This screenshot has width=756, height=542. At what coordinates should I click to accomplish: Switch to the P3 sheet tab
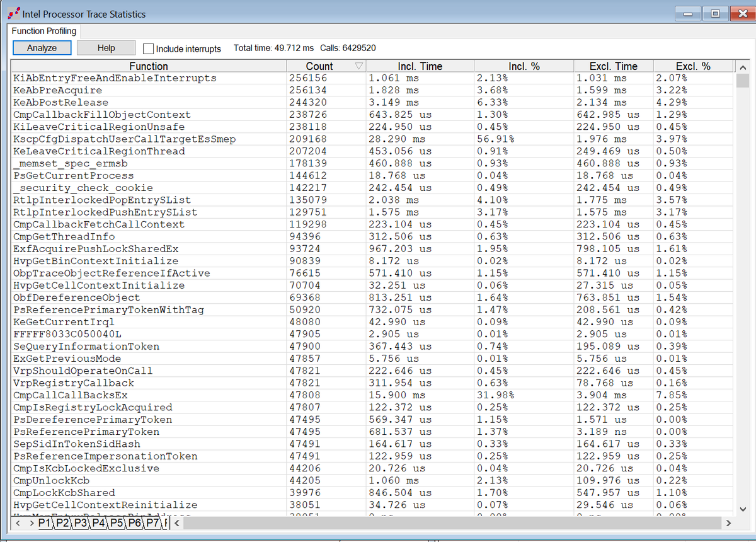point(81,522)
